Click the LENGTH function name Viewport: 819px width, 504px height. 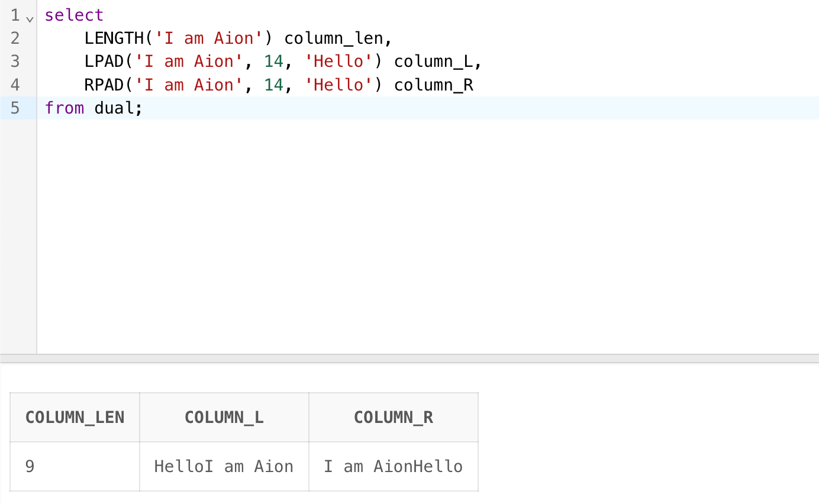point(114,38)
